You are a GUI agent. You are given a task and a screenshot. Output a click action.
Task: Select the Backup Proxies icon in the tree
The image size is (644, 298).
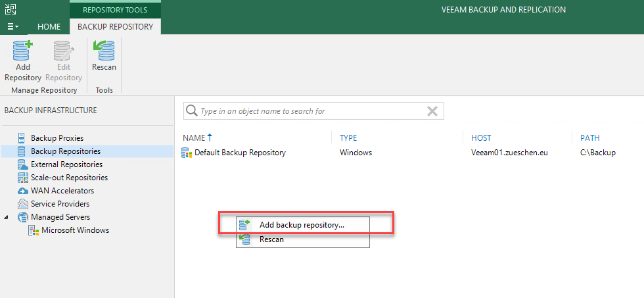[x=22, y=138]
